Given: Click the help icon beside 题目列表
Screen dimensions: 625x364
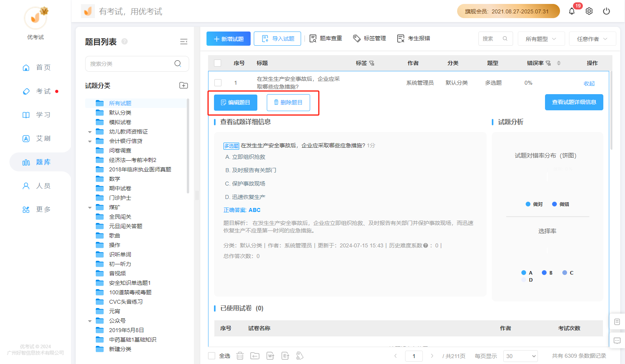Looking at the screenshot, I should coord(125,41).
